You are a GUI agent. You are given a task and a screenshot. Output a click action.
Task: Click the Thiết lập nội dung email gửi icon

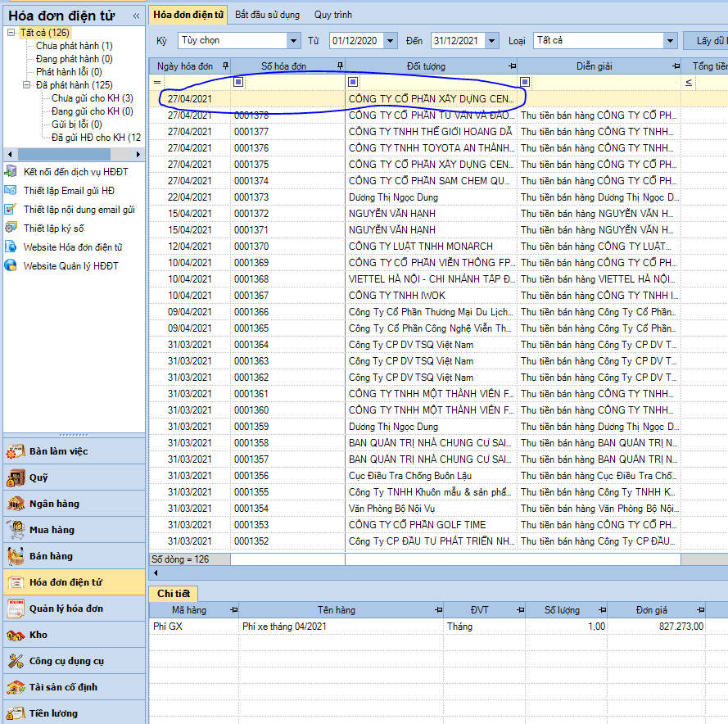point(10,210)
